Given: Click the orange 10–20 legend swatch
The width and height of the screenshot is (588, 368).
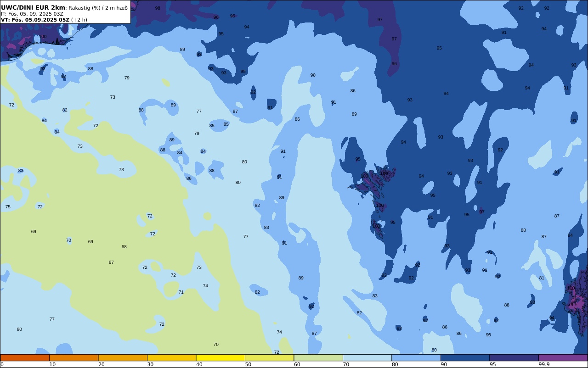Looking at the screenshot, I should click(x=73, y=357).
